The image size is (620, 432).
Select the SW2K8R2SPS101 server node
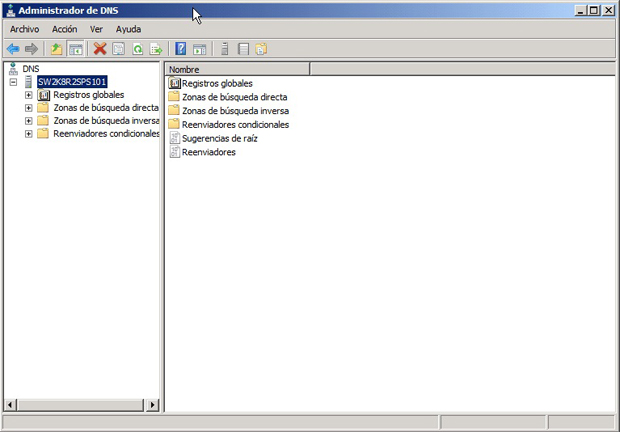click(72, 82)
